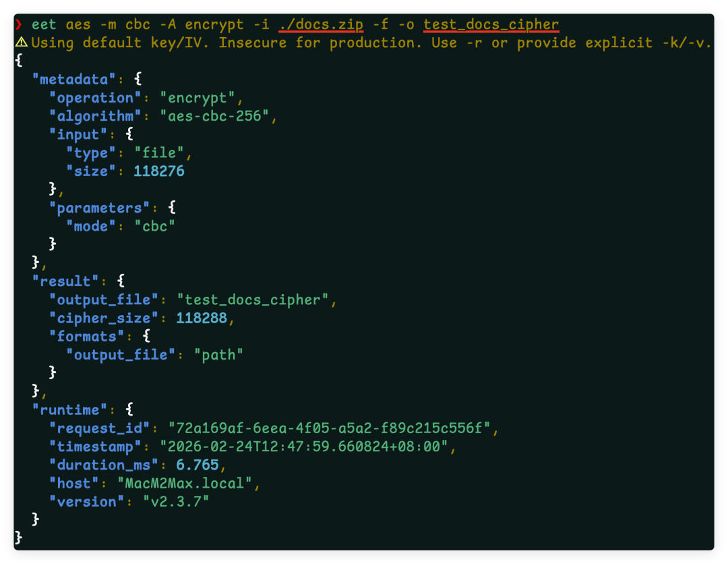Image resolution: width=728 pixels, height=564 pixels.
Task: Click the "file" type value
Action: (x=159, y=153)
